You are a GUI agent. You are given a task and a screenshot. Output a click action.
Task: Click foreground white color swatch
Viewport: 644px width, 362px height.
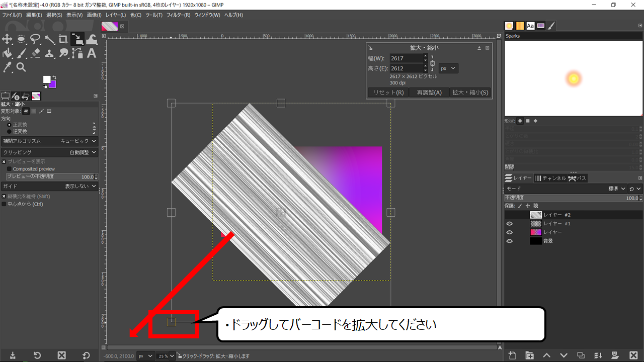coord(47,79)
